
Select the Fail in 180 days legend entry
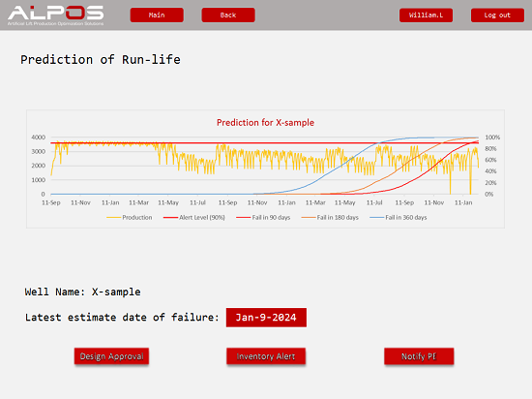330,217
